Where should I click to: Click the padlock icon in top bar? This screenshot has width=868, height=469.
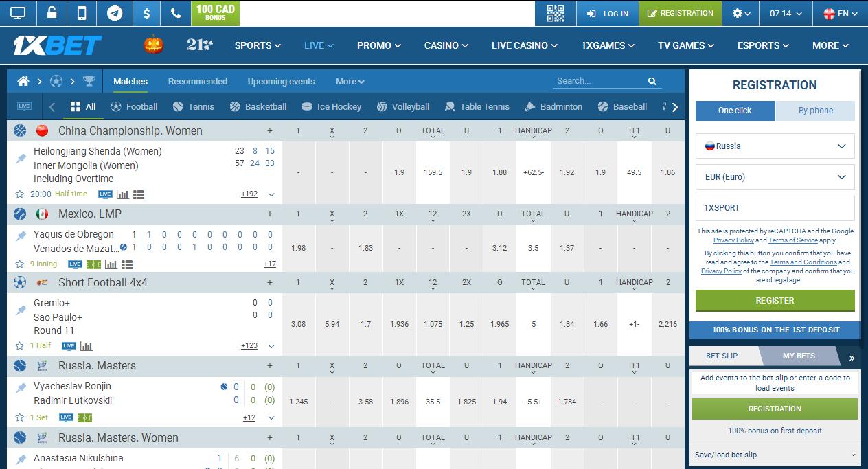[x=52, y=13]
